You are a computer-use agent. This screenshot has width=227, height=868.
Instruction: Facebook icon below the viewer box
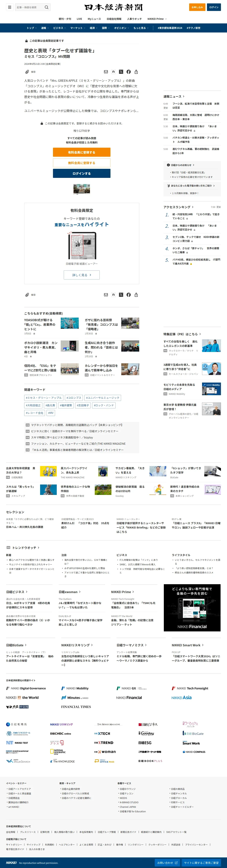pos(129,295)
